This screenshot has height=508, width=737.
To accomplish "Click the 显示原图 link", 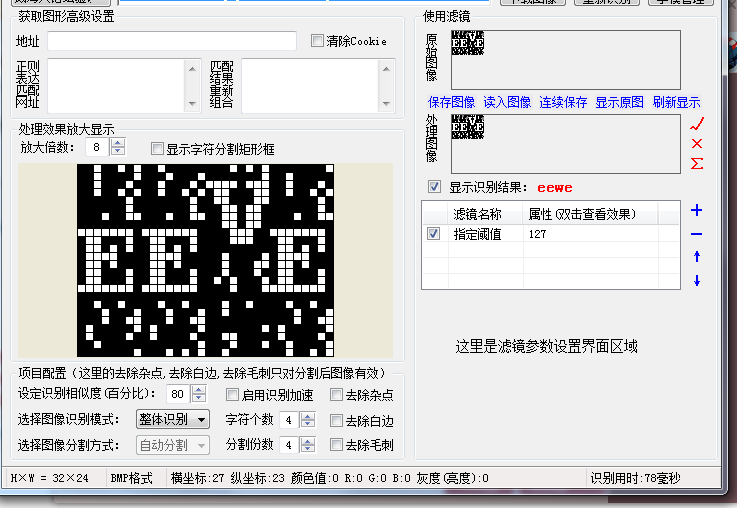I will 619,102.
